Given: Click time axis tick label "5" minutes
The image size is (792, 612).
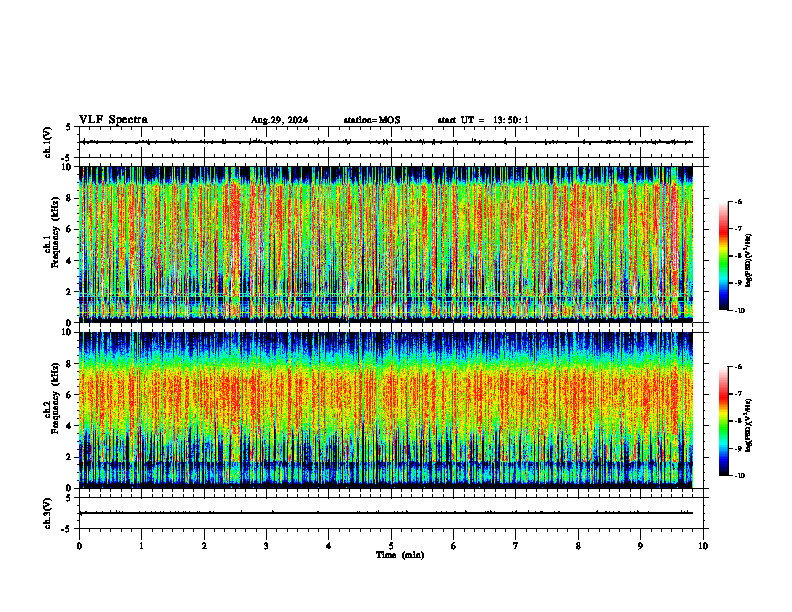Looking at the screenshot, I should [391, 546].
